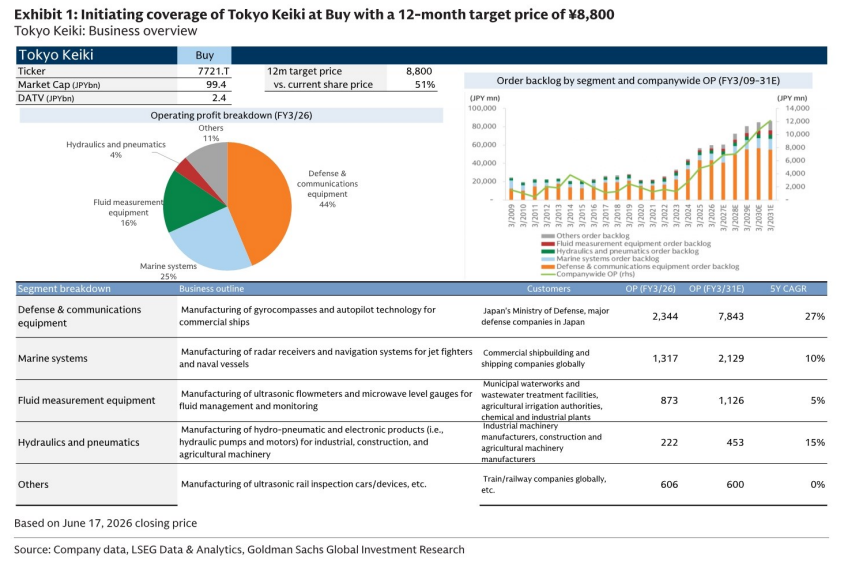Click the '5Y CAGR' column header
This screenshot has width=843, height=570.
click(x=788, y=289)
